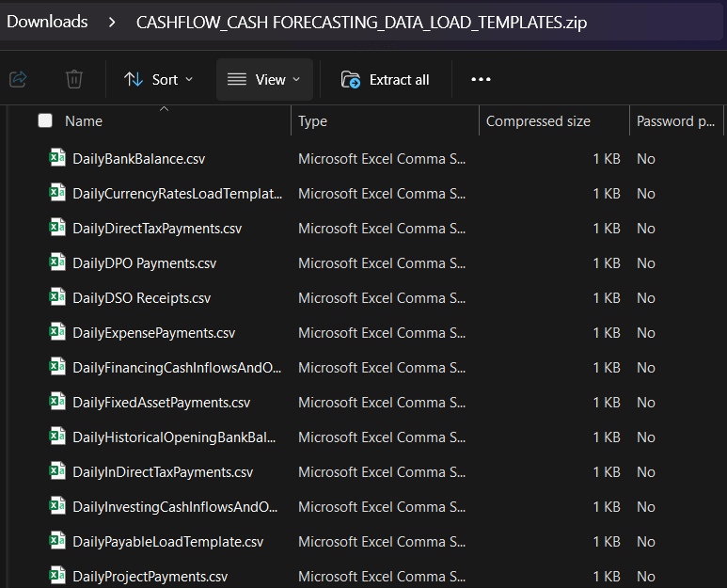
Task: Click the 1 KB size of DailyInDirectTaxPayments.csv
Action: 607,472
